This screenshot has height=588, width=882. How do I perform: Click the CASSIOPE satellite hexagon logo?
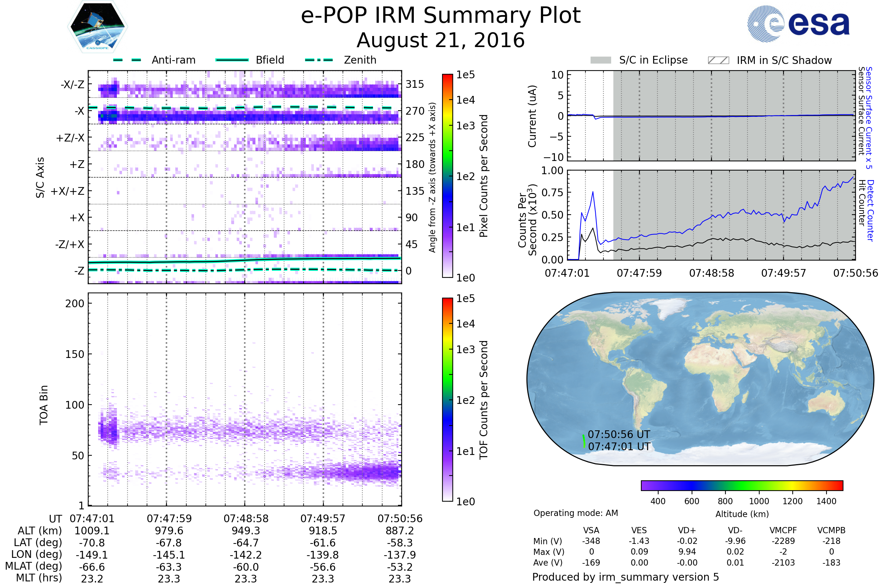click(x=97, y=27)
